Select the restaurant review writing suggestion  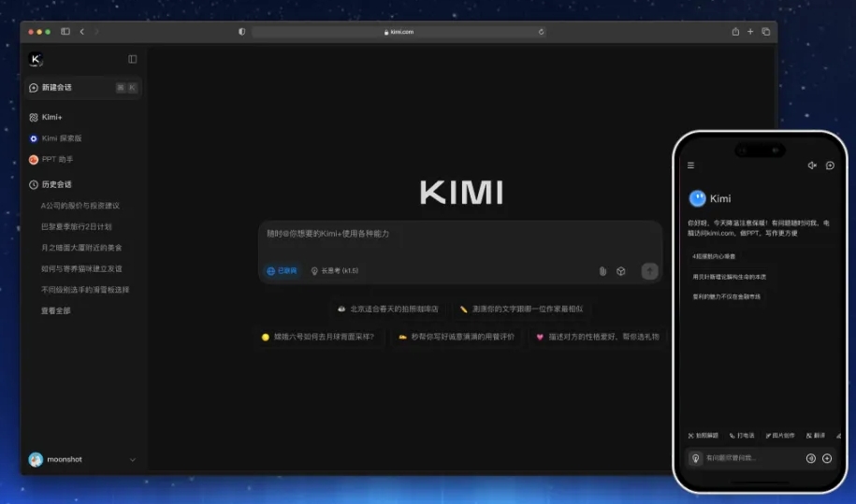[x=457, y=337]
